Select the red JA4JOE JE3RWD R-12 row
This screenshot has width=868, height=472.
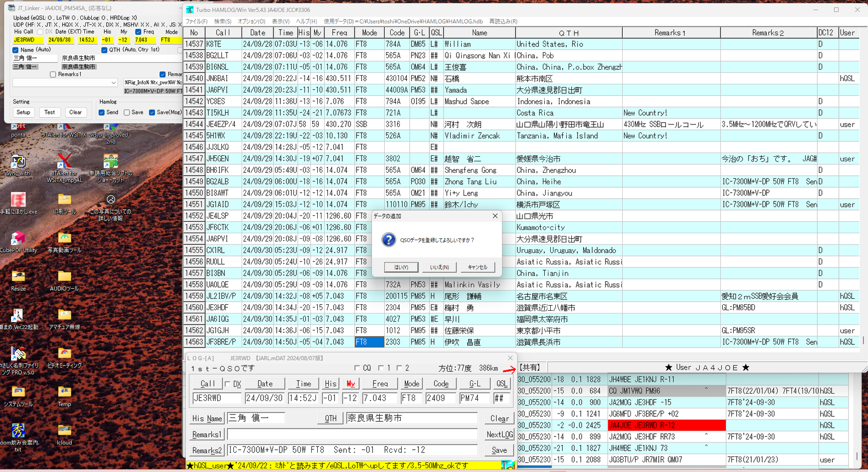666,425
